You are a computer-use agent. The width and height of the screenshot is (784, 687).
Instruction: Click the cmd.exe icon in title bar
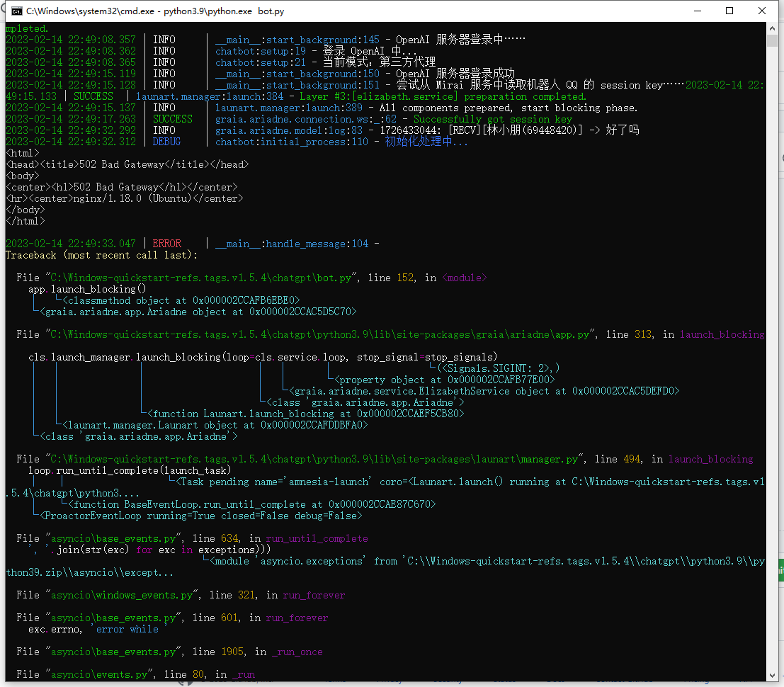pyautogui.click(x=16, y=11)
